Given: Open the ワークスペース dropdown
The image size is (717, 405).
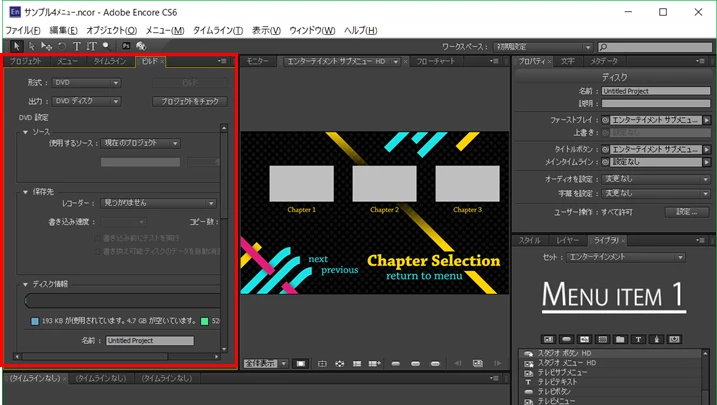Looking at the screenshot, I should [x=543, y=47].
